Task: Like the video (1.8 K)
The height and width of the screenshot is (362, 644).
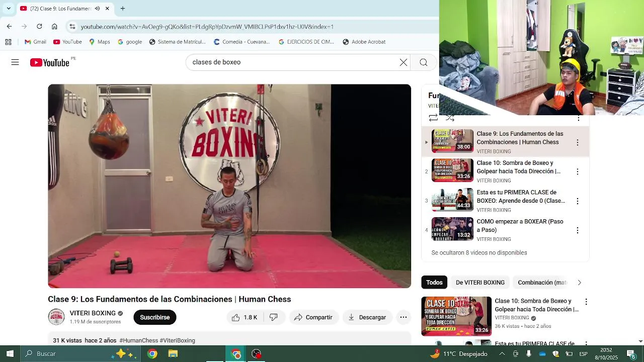Action: (244, 317)
